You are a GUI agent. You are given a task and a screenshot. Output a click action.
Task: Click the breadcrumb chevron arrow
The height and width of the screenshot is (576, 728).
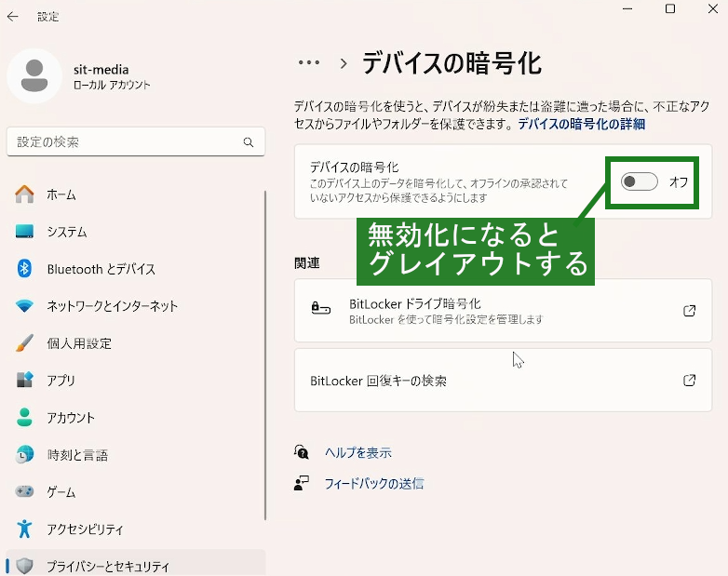(x=344, y=63)
